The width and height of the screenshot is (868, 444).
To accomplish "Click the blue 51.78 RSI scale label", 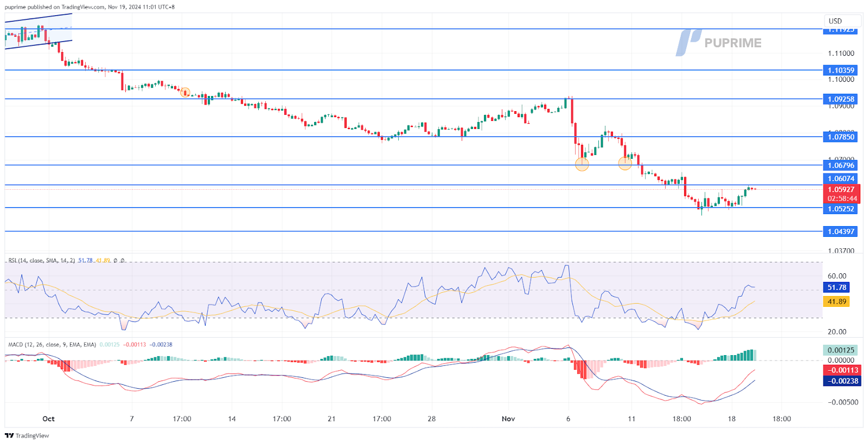I will tap(837, 287).
